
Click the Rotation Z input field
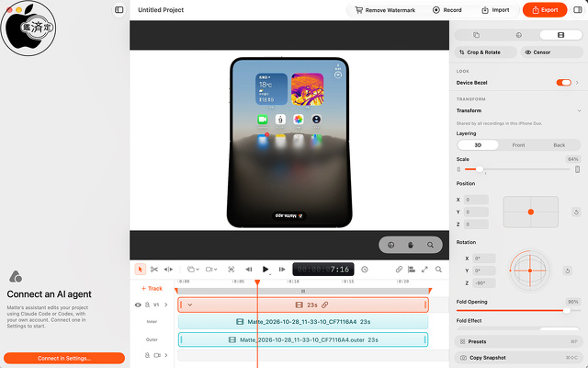484,283
